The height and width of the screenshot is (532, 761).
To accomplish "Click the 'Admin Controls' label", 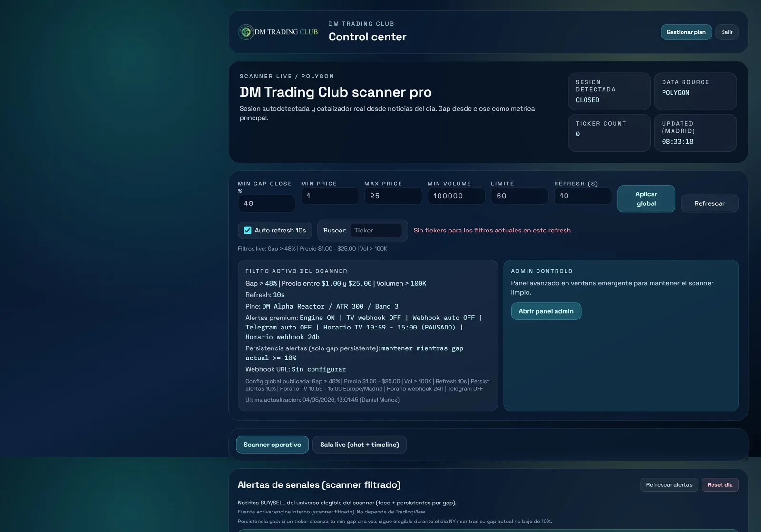I will point(542,271).
